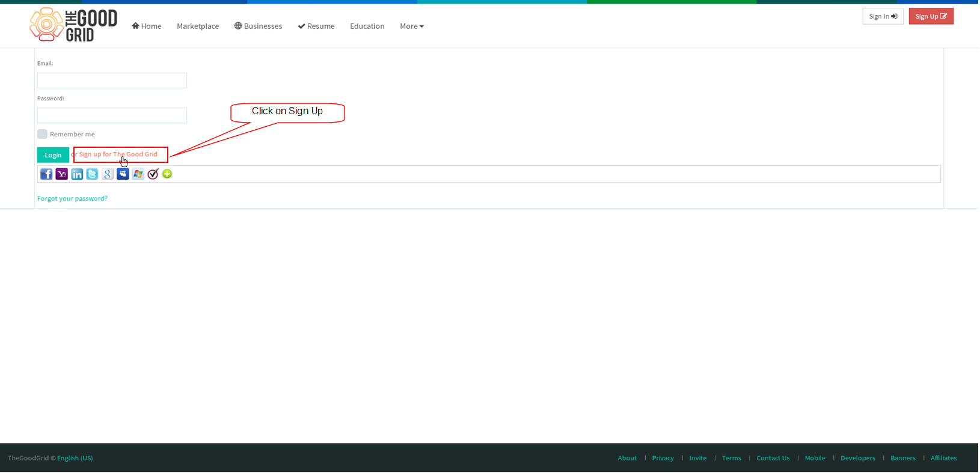Screen dimensions: 980x473
Task: Focus the Password input field
Action: (x=112, y=115)
